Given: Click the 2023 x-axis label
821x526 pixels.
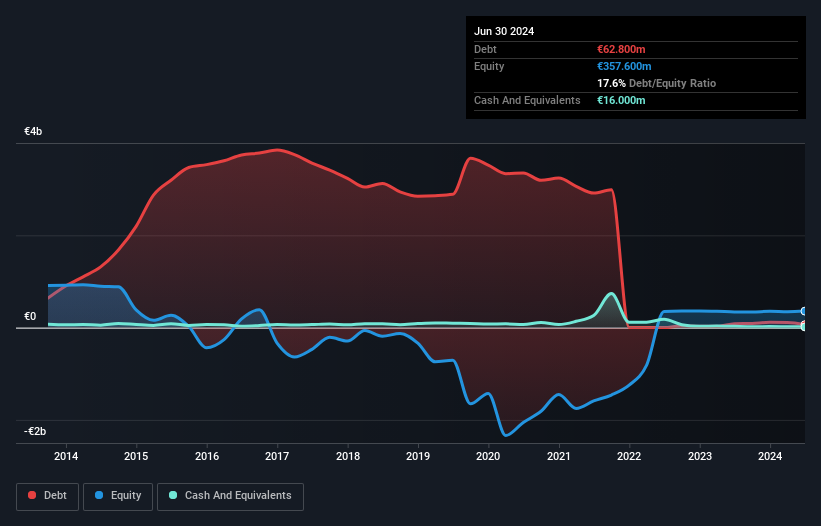Looking at the screenshot, I should click(700, 456).
